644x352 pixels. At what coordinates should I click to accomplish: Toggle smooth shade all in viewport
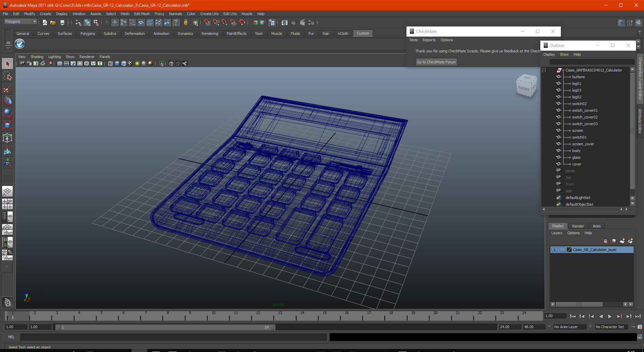[117, 63]
